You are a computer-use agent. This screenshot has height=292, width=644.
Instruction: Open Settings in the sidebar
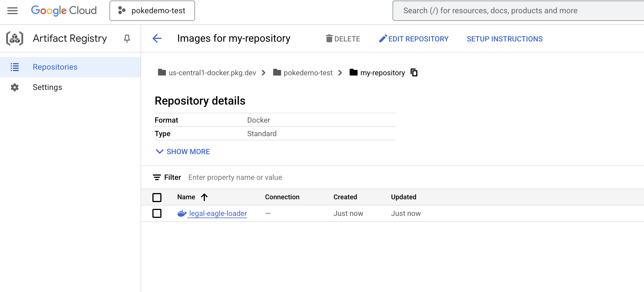(47, 87)
